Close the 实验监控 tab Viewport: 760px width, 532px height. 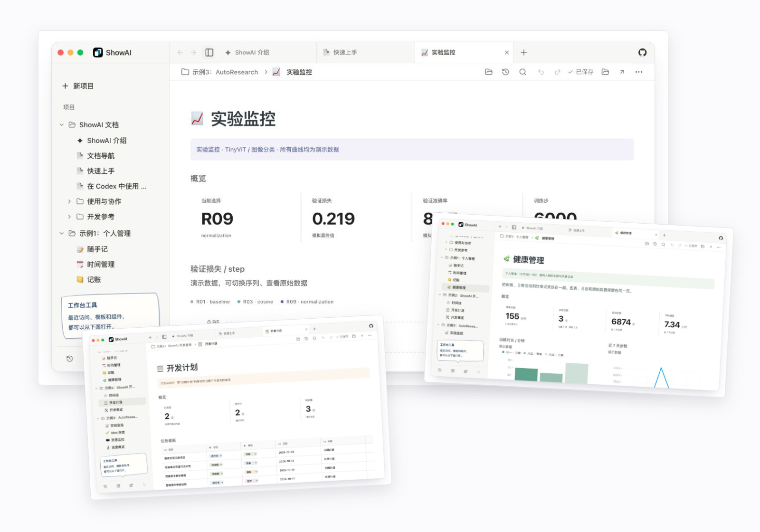click(x=507, y=53)
